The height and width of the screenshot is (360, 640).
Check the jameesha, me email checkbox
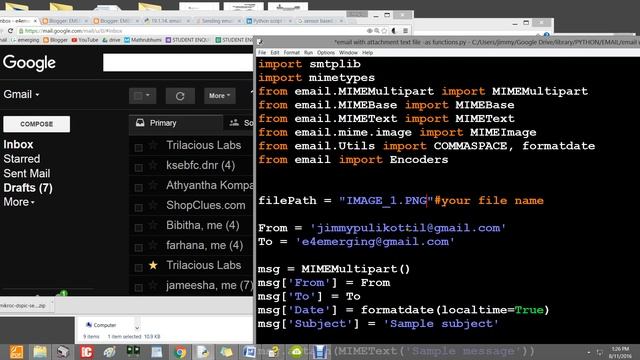(x=139, y=287)
